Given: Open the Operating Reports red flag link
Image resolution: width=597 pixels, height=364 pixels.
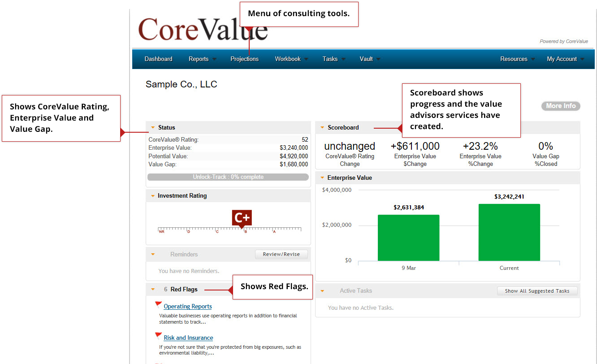Looking at the screenshot, I should (x=188, y=307).
